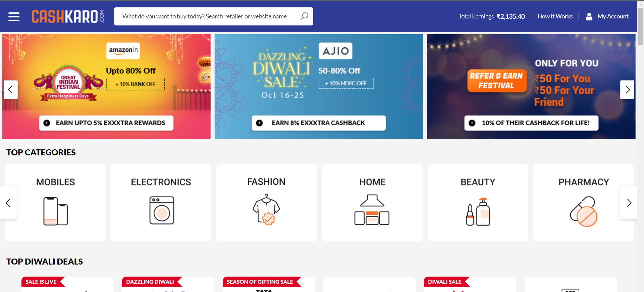Click the plus icon on Amazon rewards button
The image size is (644, 292).
point(47,123)
